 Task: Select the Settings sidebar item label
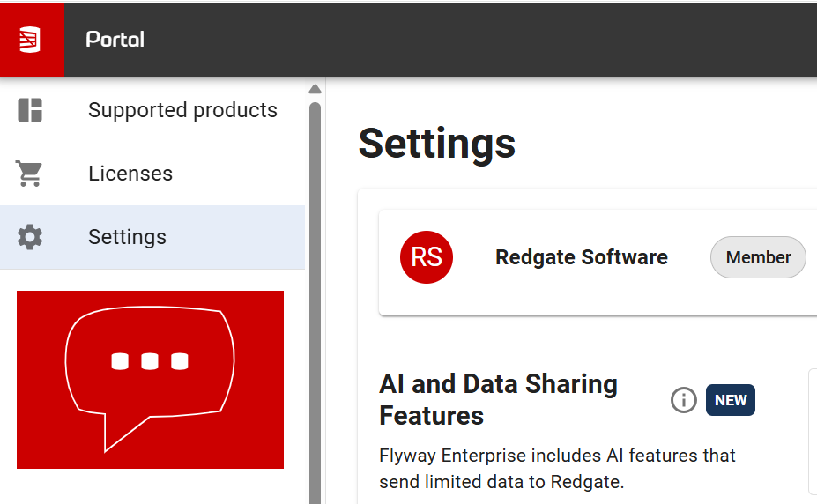pyautogui.click(x=127, y=237)
